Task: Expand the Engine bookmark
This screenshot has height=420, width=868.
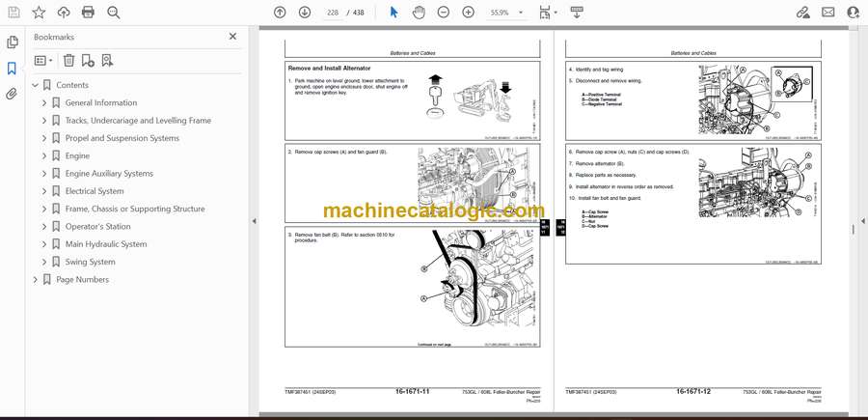Action: [44, 156]
